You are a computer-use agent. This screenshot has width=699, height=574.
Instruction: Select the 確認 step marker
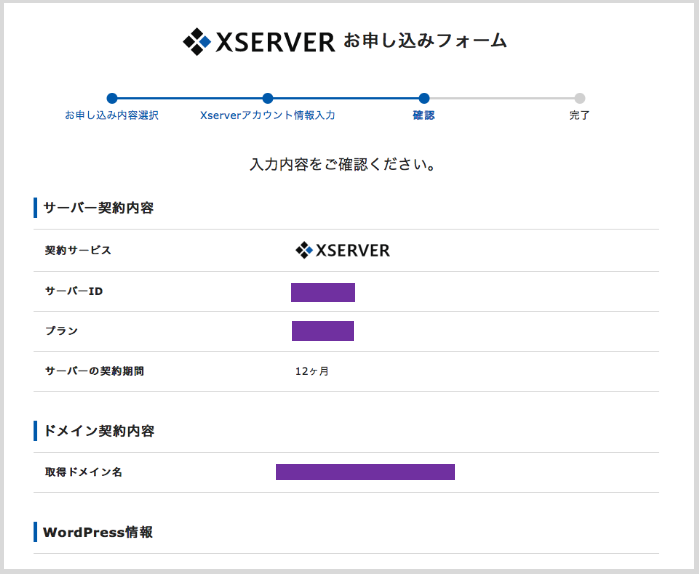tap(424, 98)
